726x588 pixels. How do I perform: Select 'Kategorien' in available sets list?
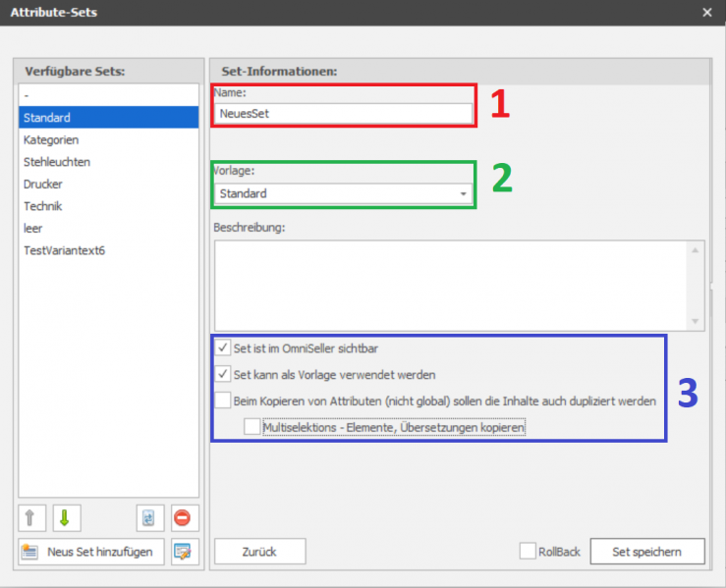coord(51,140)
